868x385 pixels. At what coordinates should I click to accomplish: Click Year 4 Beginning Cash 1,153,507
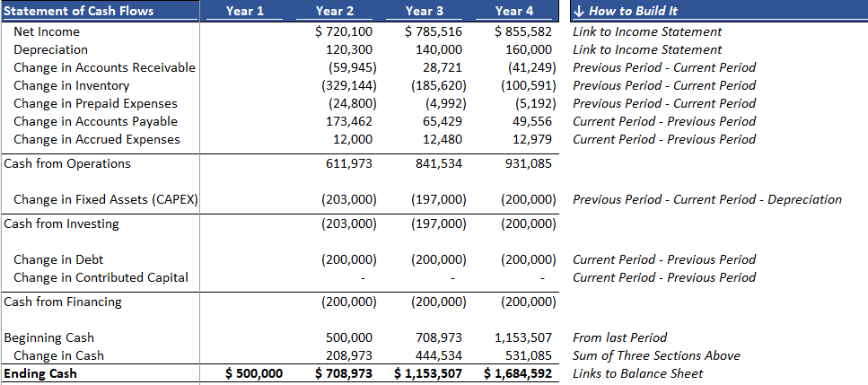[525, 337]
